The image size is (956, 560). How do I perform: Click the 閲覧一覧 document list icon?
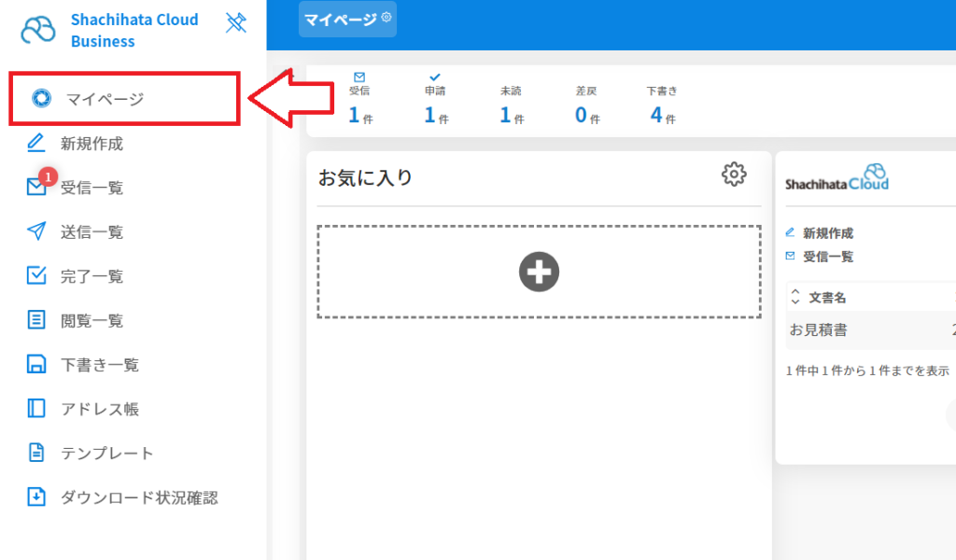pyautogui.click(x=36, y=319)
